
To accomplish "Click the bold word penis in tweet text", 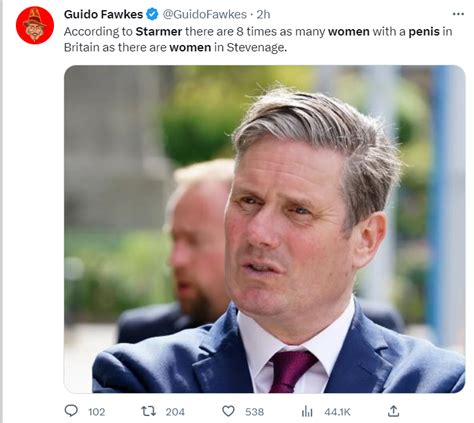I will 424,32.
